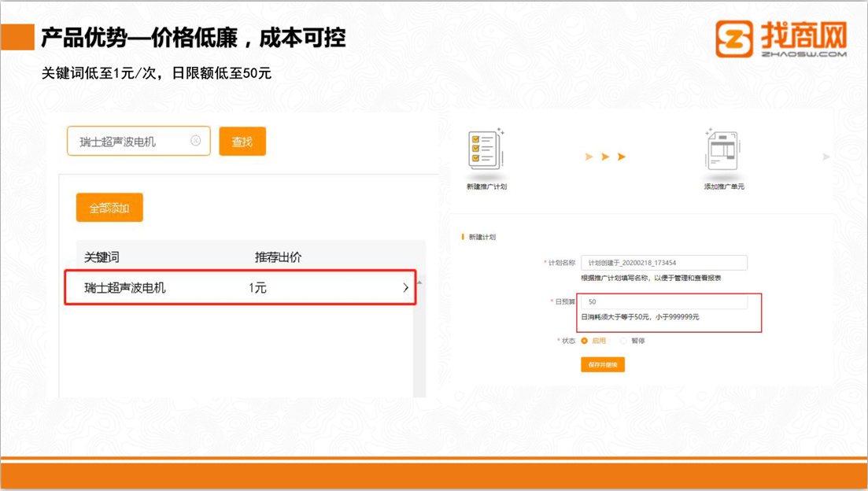Click the keyword list scrollbar up arrow
Viewport: 868px width, 491px height.
(x=419, y=282)
